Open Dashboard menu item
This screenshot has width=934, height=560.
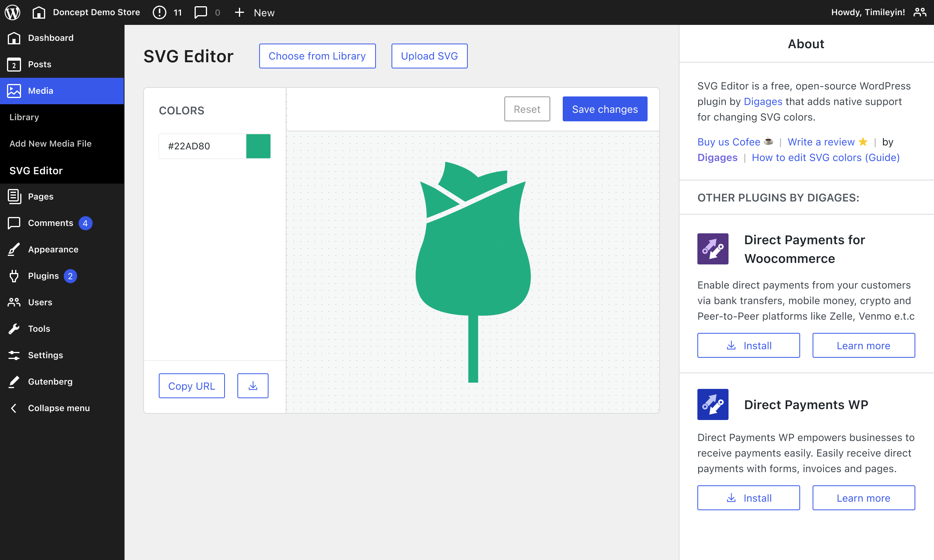coord(62,38)
